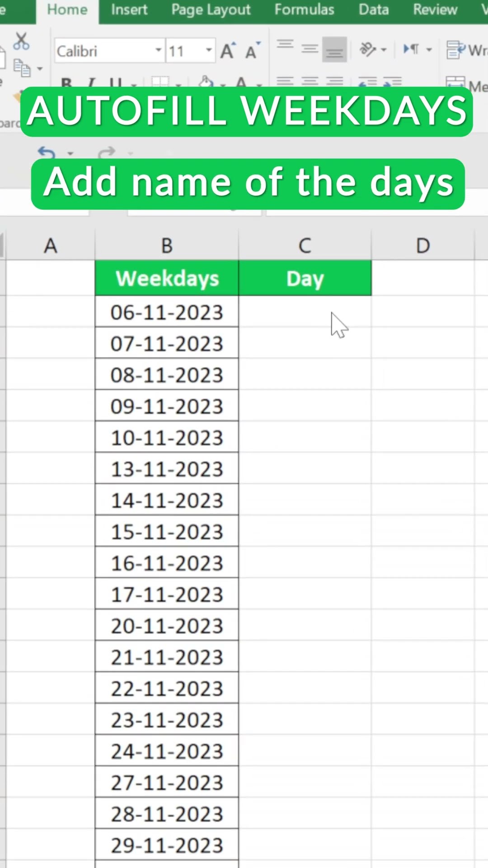
Task: Toggle Wrap Text
Action: 465,50
